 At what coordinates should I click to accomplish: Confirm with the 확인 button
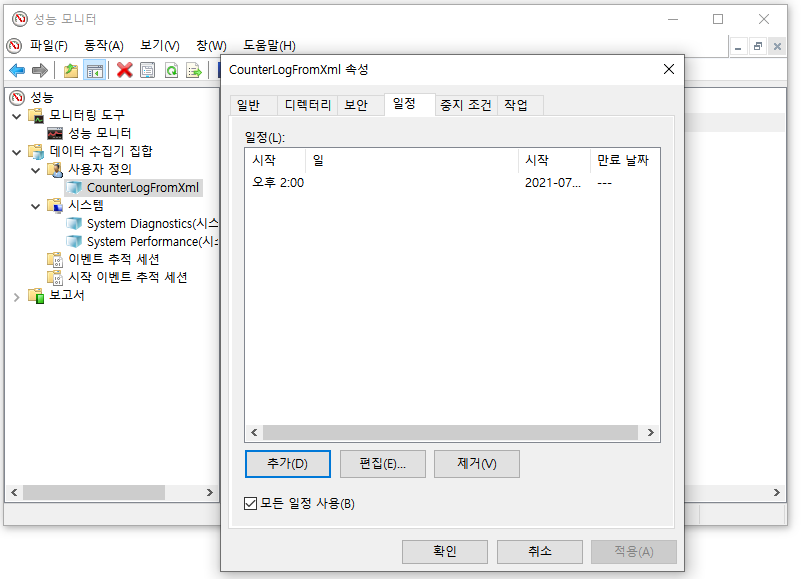point(445,552)
